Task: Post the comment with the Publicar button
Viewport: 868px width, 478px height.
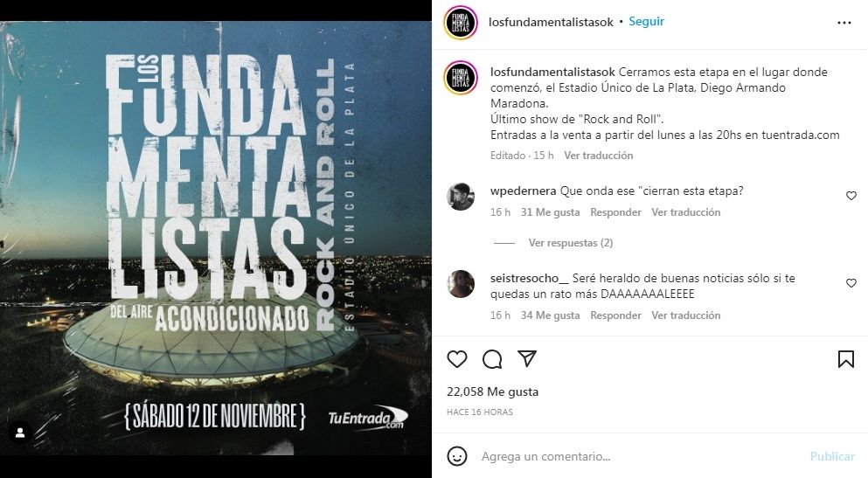Action: pos(832,456)
